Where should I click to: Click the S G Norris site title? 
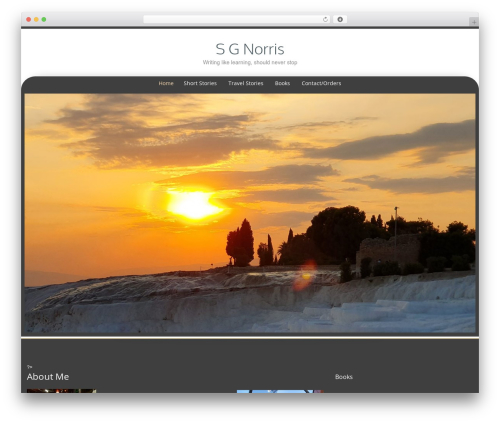pyautogui.click(x=250, y=49)
